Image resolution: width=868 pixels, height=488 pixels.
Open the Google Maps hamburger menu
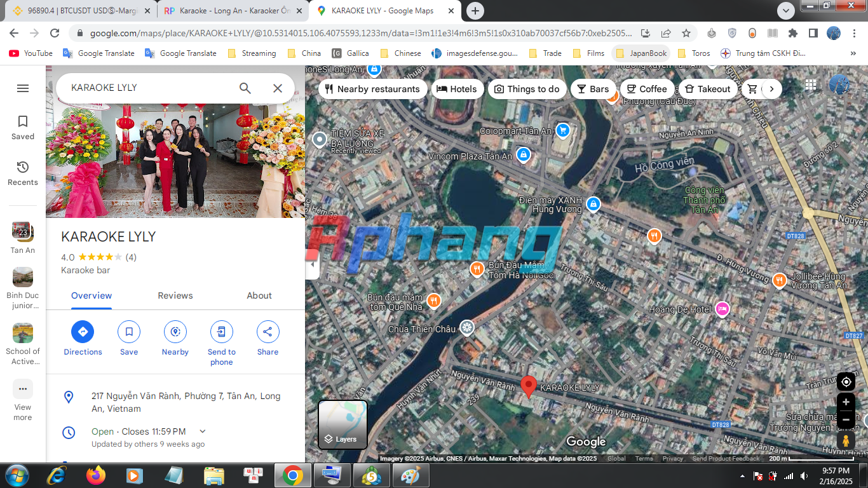(23, 88)
